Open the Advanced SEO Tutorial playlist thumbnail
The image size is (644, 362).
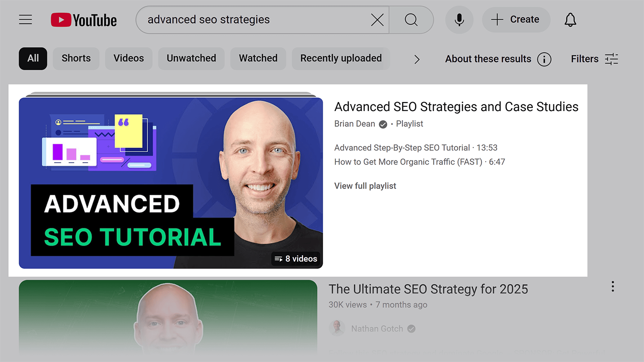pyautogui.click(x=171, y=183)
